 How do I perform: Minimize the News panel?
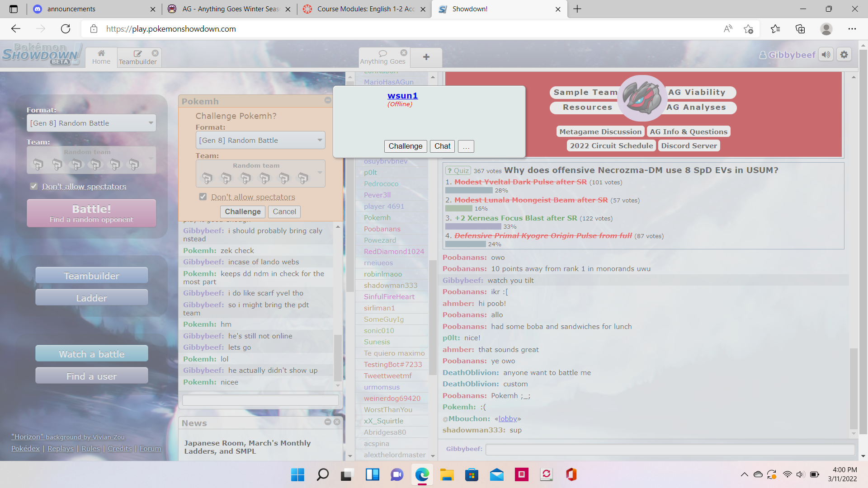click(x=328, y=422)
